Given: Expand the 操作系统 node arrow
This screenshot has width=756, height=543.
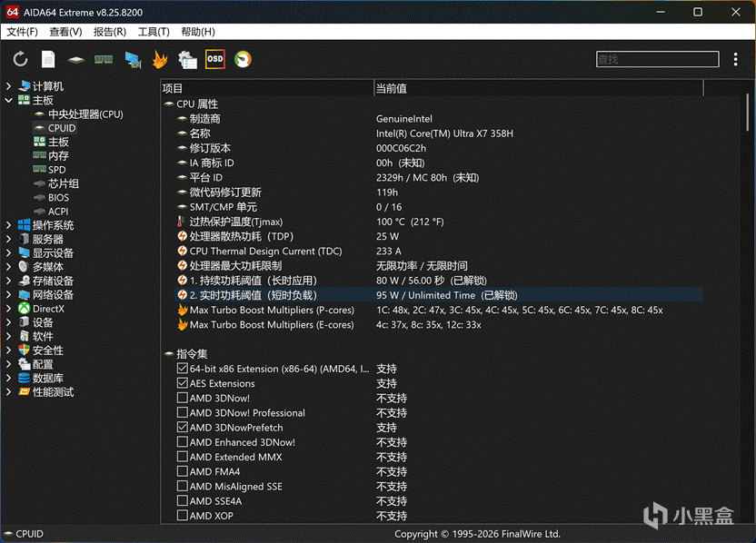Looking at the screenshot, I should click(8, 225).
